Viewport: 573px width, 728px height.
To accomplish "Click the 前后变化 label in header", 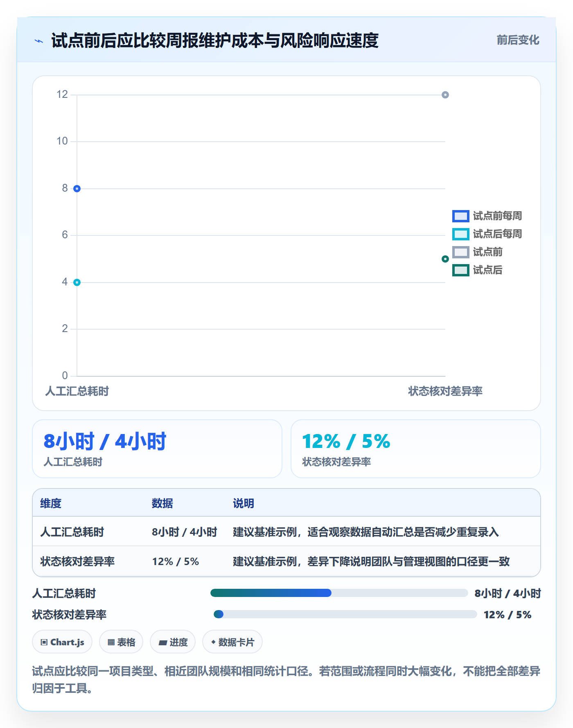I will 518,40.
